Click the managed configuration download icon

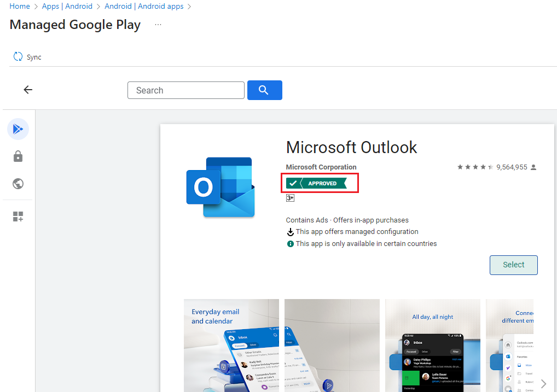pyautogui.click(x=290, y=232)
